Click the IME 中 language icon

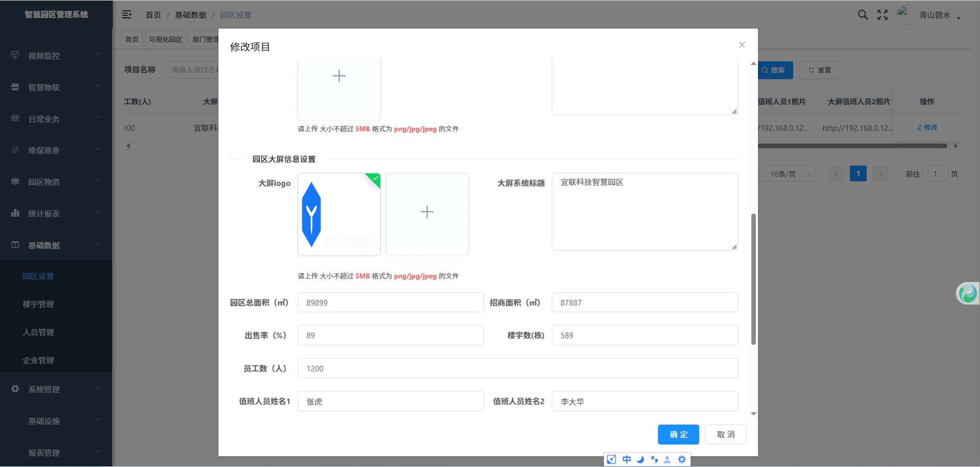click(x=626, y=459)
